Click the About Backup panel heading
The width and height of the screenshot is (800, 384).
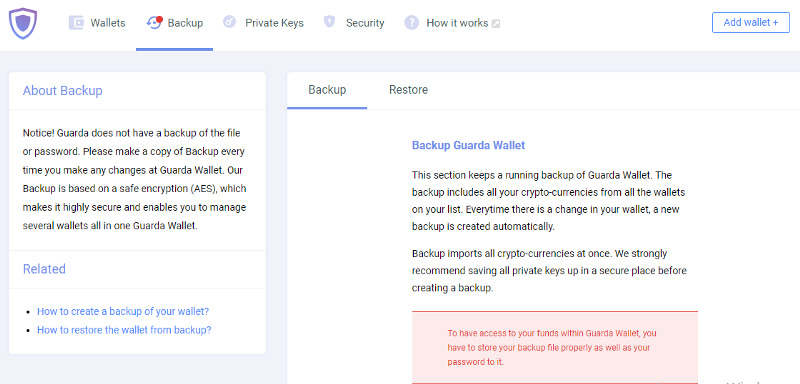tap(63, 91)
